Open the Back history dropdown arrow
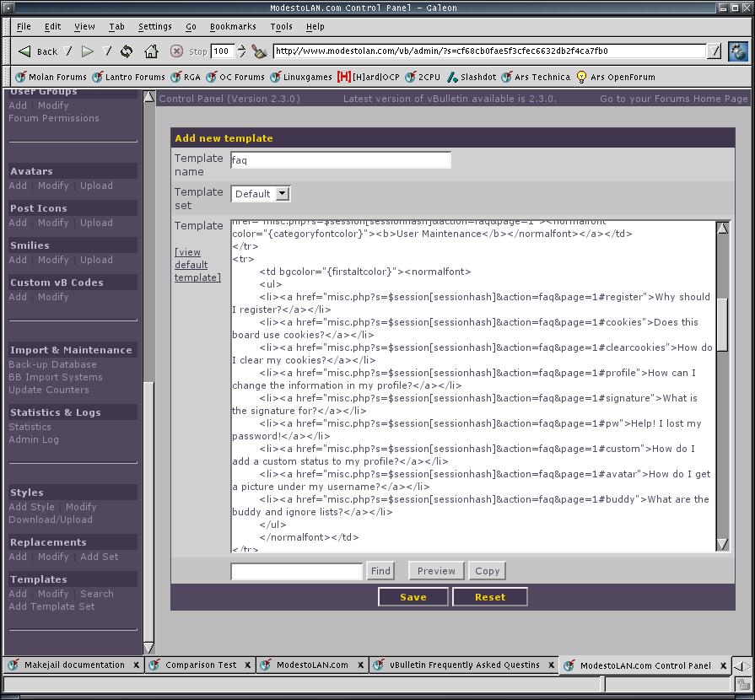Viewport: 755px width, 700px height. coord(68,51)
